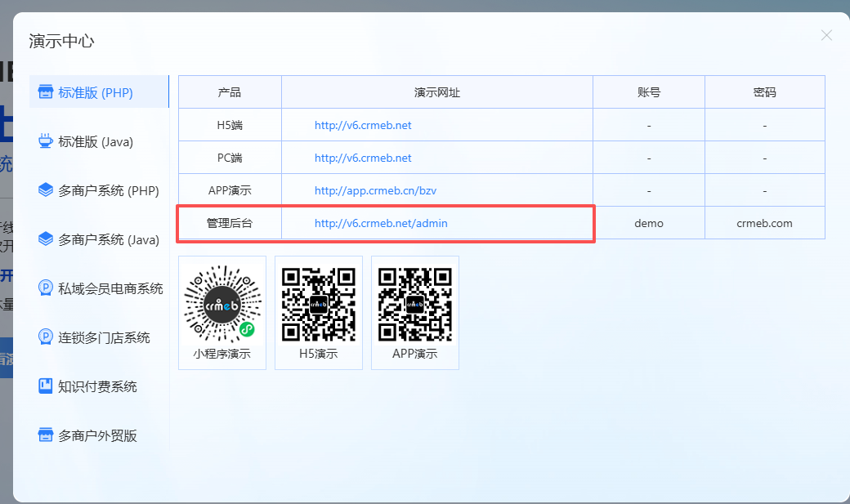Click the layers icon beside 多商户系统 (PHP)
The width and height of the screenshot is (850, 504).
(x=46, y=190)
